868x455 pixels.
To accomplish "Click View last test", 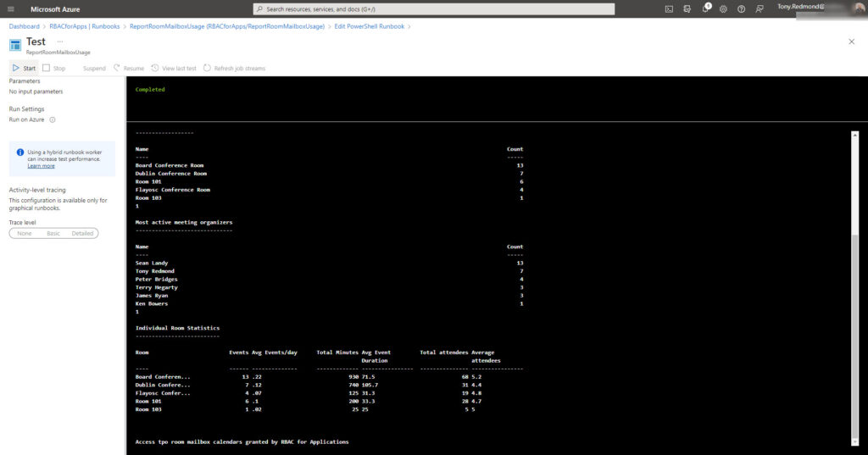I will coord(174,68).
